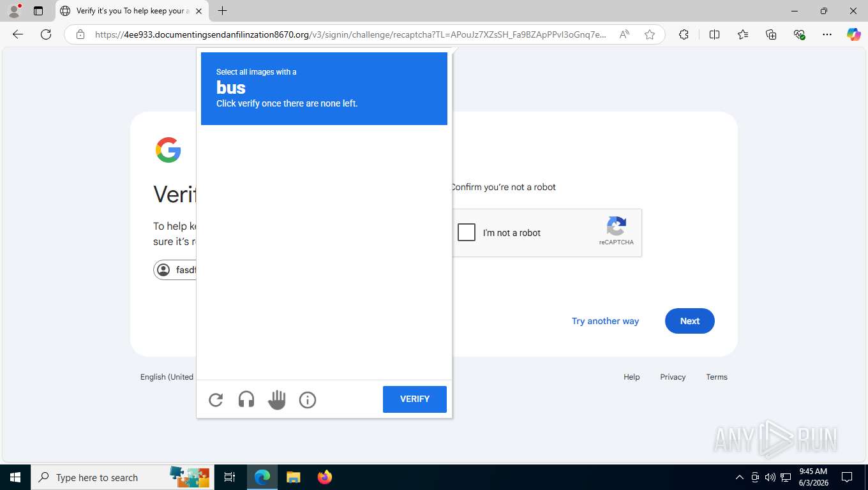This screenshot has height=490, width=868.
Task: Click the Next button
Action: [690, 321]
